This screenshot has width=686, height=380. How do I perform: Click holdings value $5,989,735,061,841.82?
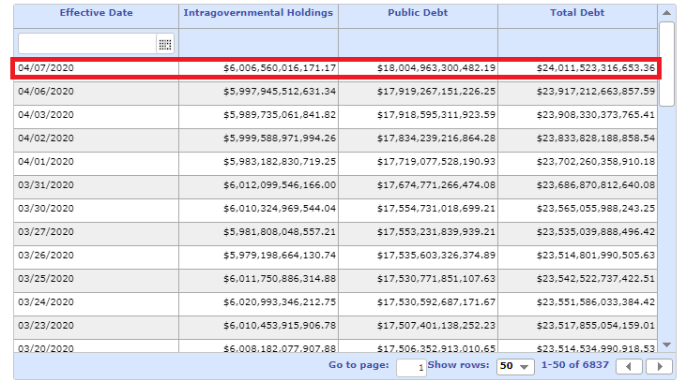pos(280,115)
